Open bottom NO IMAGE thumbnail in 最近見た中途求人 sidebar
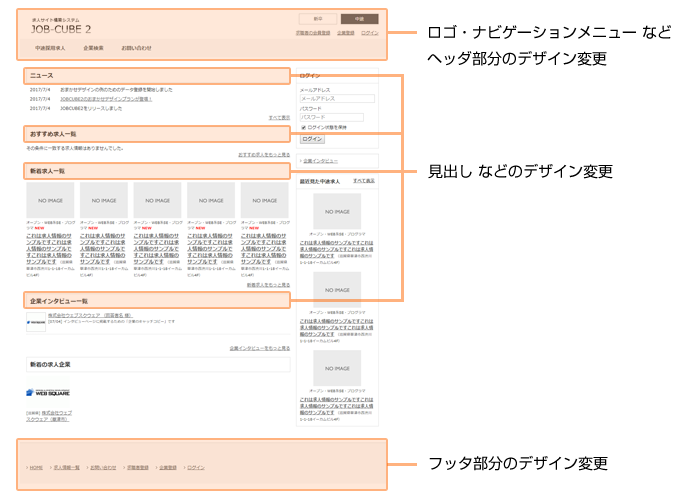Image resolution: width=700 pixels, height=500 pixels. point(337,368)
